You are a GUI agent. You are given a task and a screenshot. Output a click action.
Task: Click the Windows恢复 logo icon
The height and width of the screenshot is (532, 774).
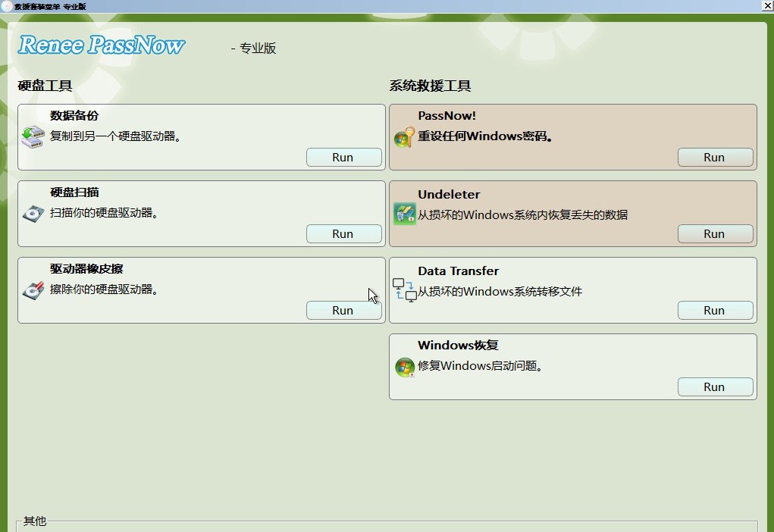click(405, 367)
